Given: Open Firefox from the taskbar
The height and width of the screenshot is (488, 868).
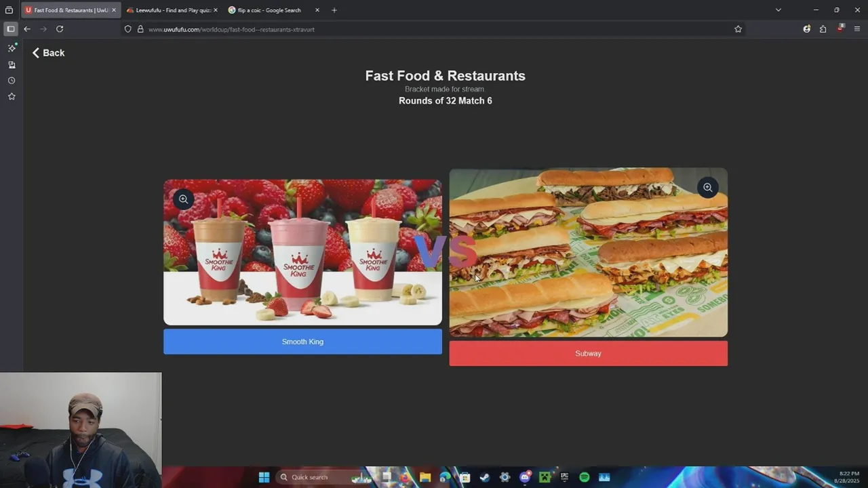Looking at the screenshot, I should tap(406, 477).
